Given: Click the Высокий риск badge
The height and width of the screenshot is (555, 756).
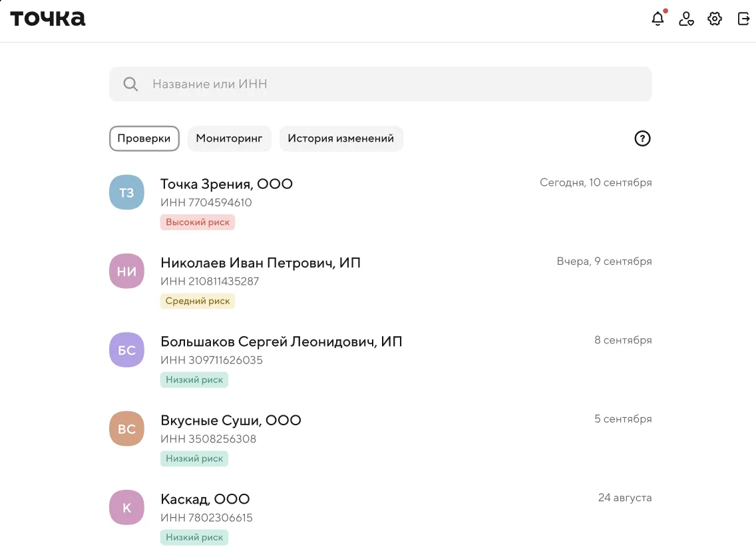Looking at the screenshot, I should coord(198,222).
